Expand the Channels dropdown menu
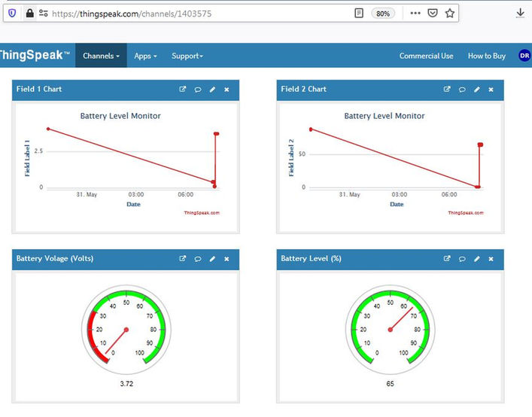Screen dimensions: 532x417 [101, 56]
